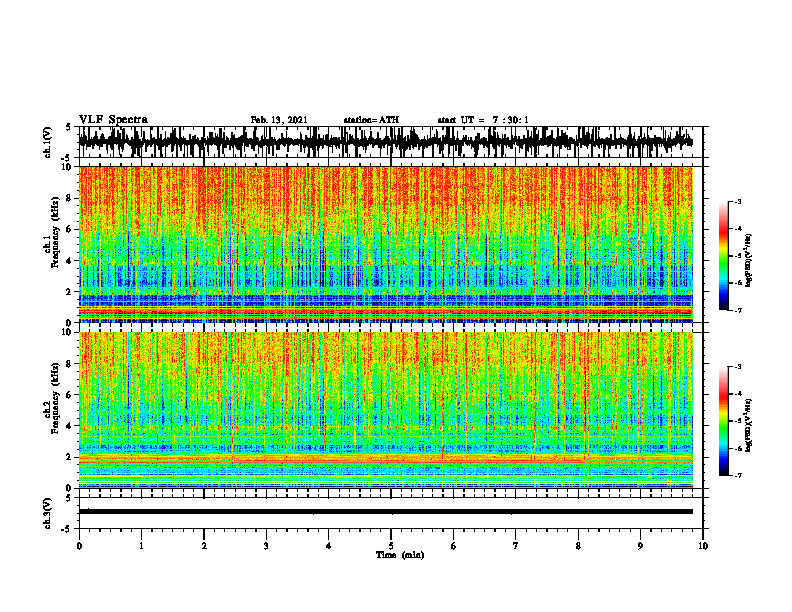The image size is (792, 612).
Task: Select the date text "Feb. 13, 2021"
Action: [x=279, y=120]
